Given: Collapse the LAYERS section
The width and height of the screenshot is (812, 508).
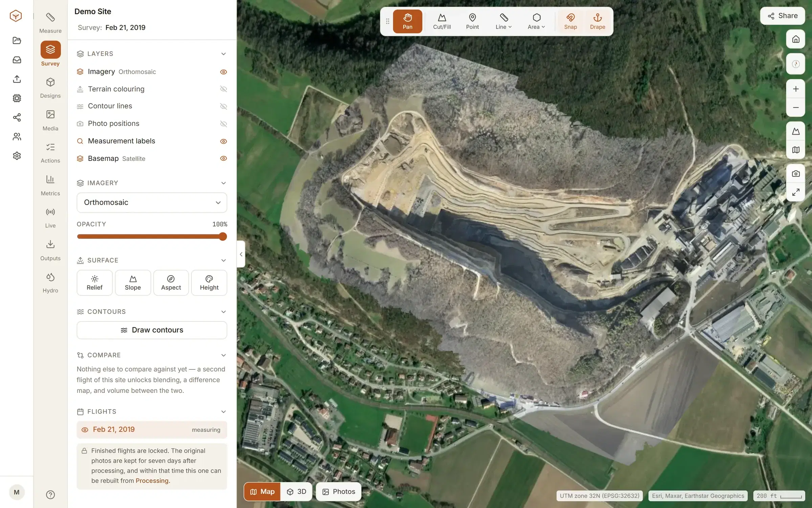Looking at the screenshot, I should 223,54.
